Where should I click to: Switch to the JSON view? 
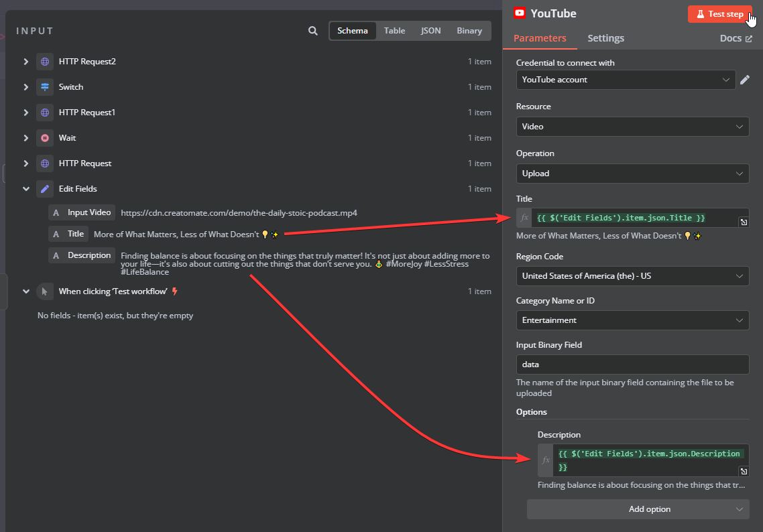coord(430,31)
